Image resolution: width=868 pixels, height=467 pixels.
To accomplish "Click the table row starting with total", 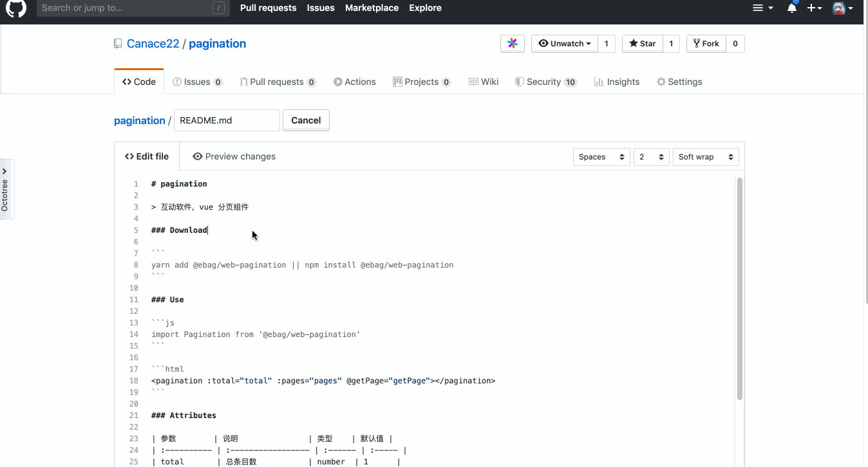I will click(276, 462).
